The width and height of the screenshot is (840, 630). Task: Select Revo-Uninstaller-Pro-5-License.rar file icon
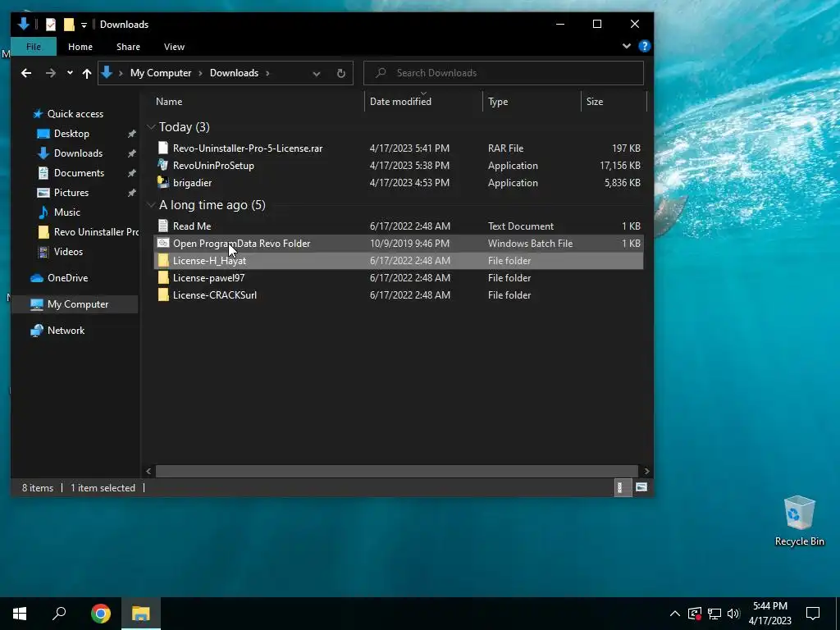(163, 148)
